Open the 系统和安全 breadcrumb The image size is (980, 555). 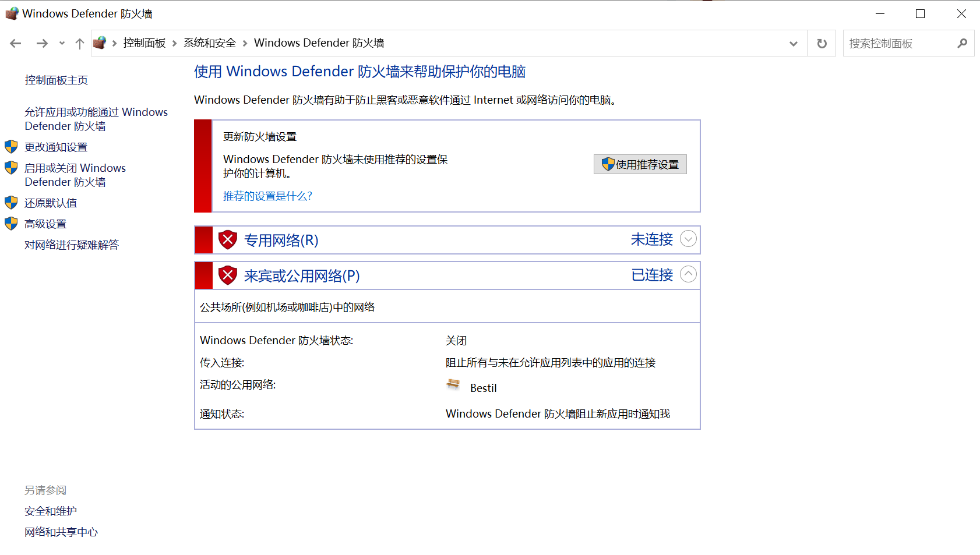click(x=210, y=43)
